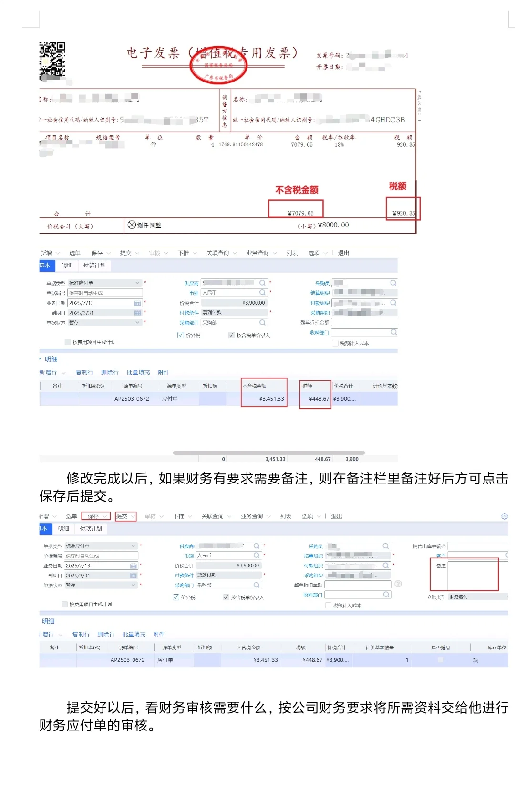Open calendar picker for 到期日 in upper form
Image resolution: width=515 pixels, height=812 pixels.
(137, 313)
